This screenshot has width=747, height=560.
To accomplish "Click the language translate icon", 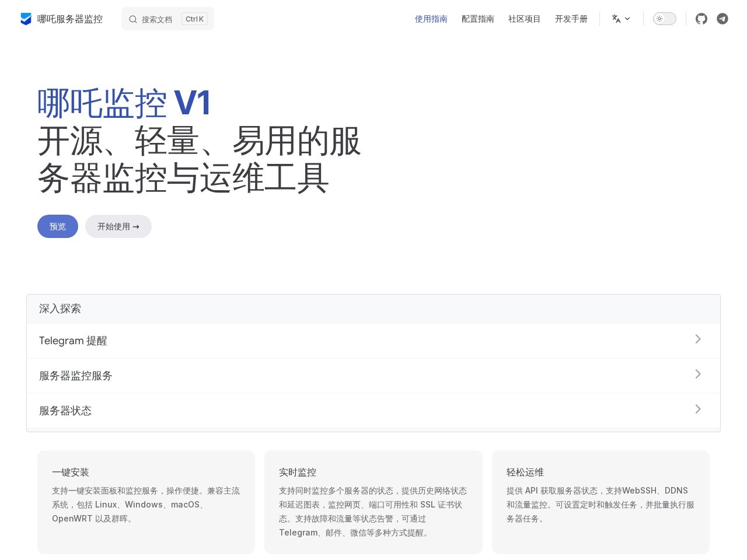I will (616, 19).
